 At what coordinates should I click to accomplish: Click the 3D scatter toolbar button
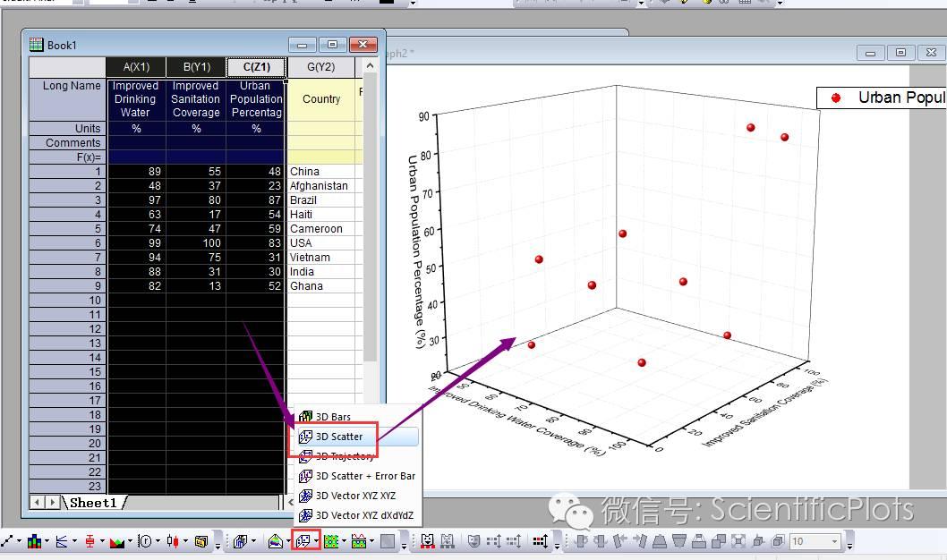(303, 541)
